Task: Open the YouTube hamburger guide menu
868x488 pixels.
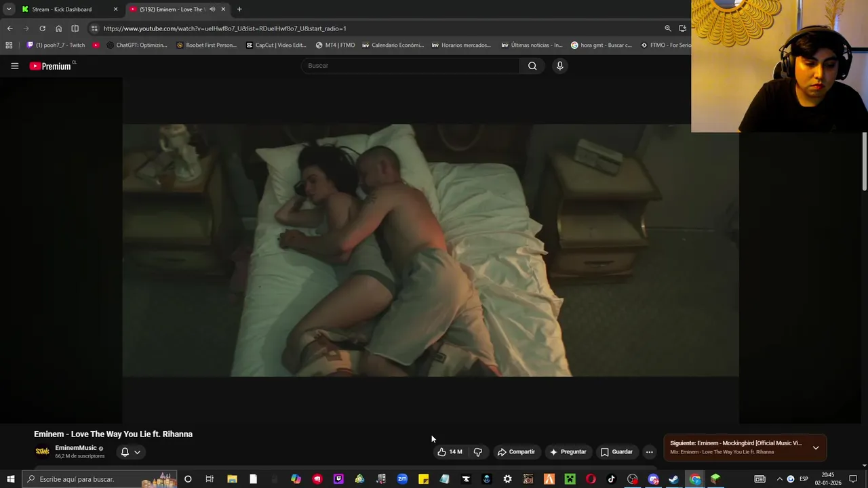Action: pos(14,66)
